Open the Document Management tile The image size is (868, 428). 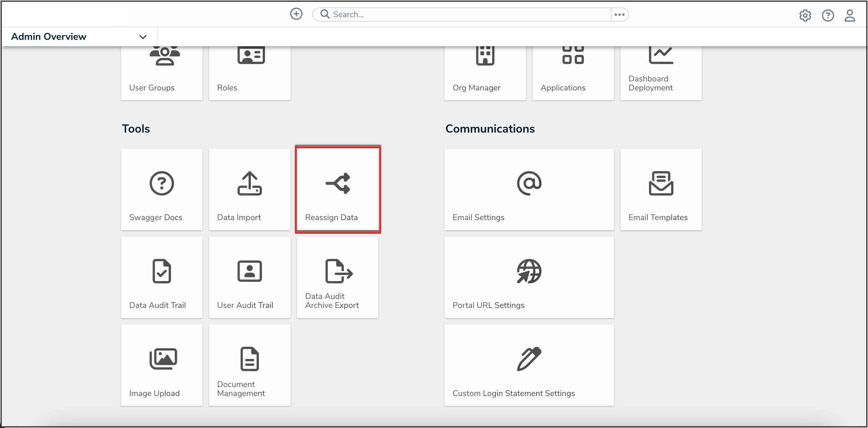pos(250,365)
